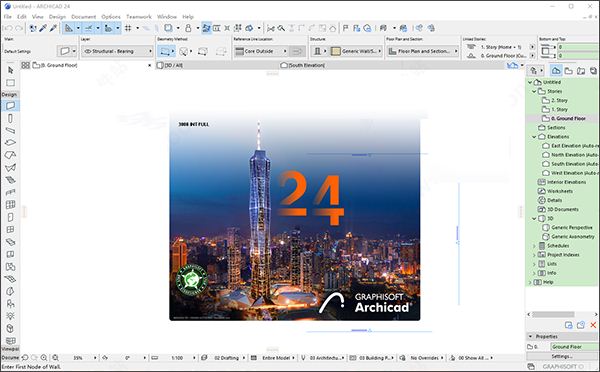The width and height of the screenshot is (600, 372).
Task: Open the File menu
Action: (x=8, y=17)
